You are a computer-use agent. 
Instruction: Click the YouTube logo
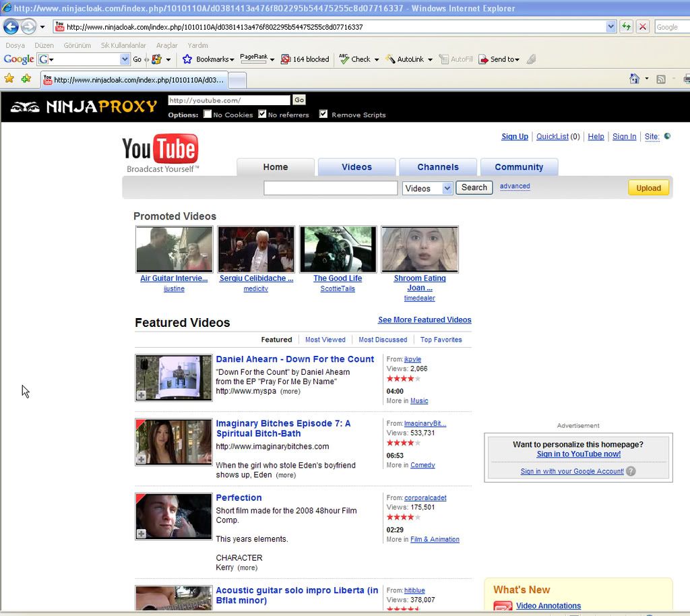click(160, 153)
